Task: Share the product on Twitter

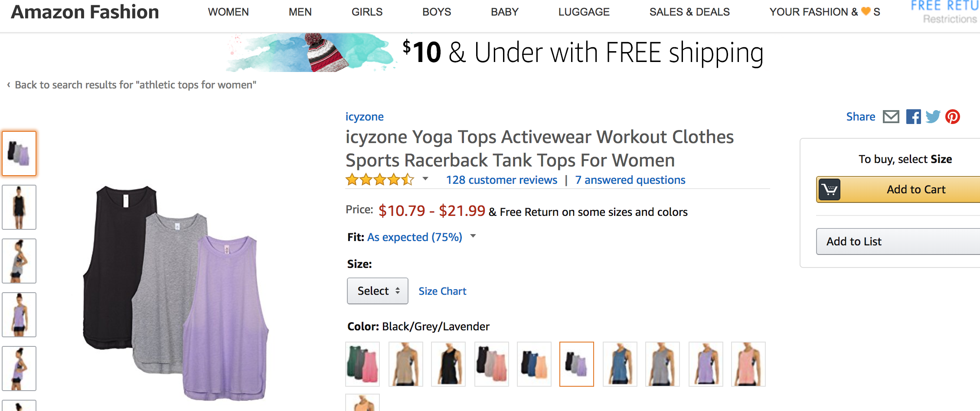Action: pos(933,116)
